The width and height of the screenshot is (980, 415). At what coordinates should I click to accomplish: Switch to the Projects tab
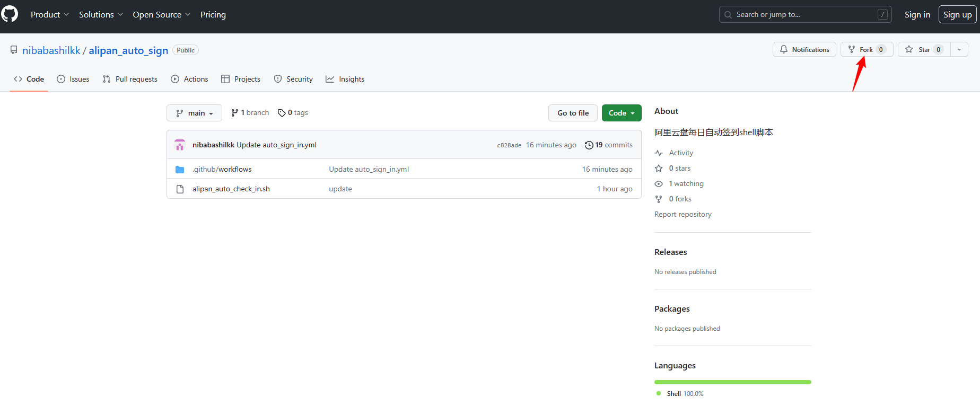[x=241, y=79]
